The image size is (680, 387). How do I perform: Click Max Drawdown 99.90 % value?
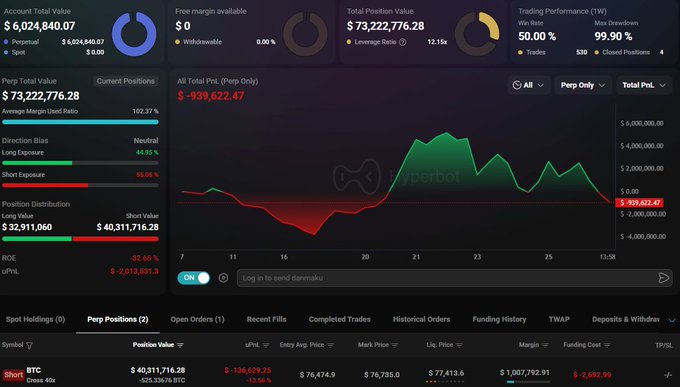tap(613, 36)
